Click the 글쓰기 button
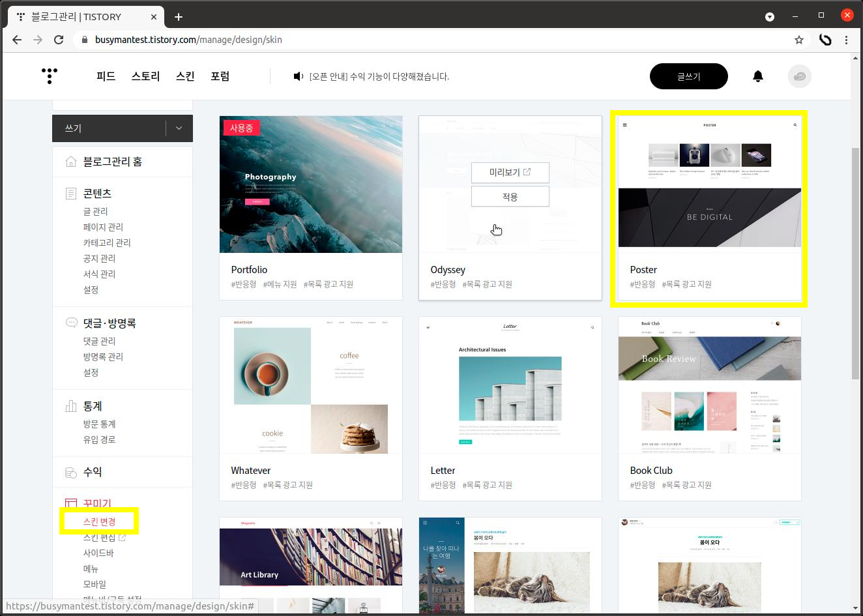 [x=689, y=76]
